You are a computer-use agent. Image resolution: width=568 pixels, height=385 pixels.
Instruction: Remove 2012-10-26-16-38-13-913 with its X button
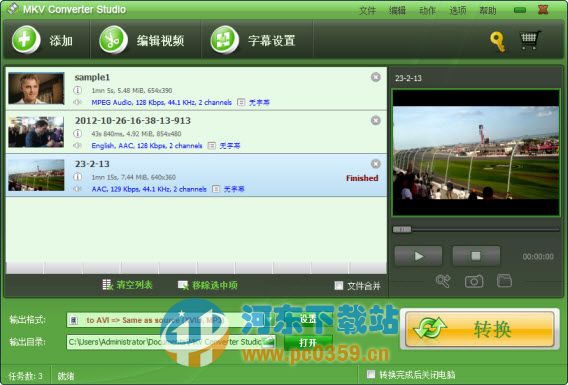376,120
